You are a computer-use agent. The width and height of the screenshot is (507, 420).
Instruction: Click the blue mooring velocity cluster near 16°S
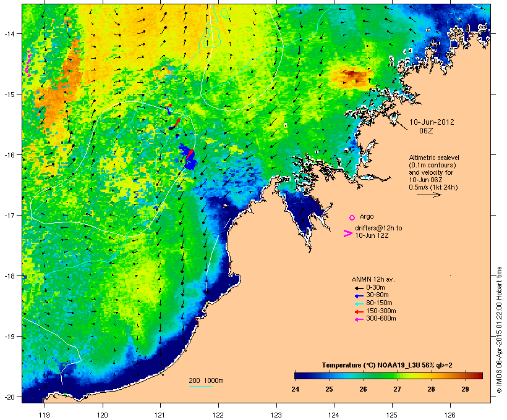(x=188, y=157)
